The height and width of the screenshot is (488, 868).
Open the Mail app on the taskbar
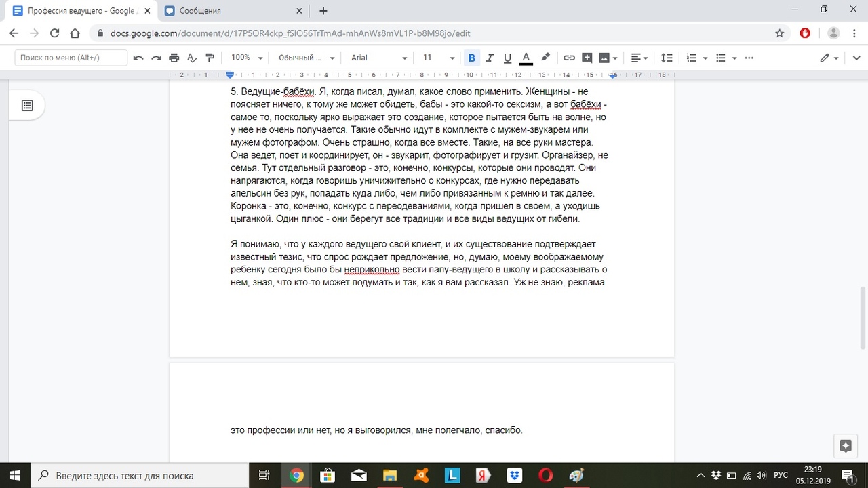point(359,475)
